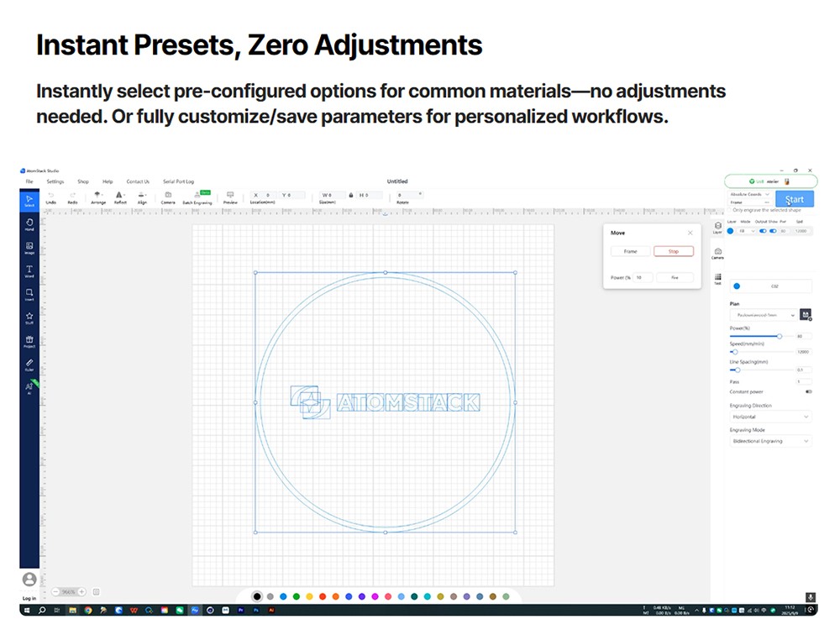Click the Camera icon in top toolbar

pyautogui.click(x=168, y=196)
